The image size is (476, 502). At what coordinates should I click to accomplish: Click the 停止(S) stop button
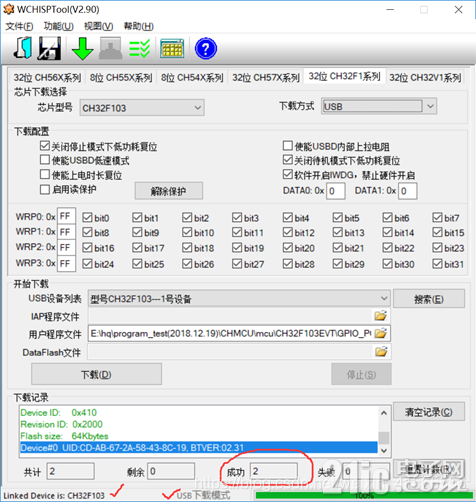coord(361,374)
